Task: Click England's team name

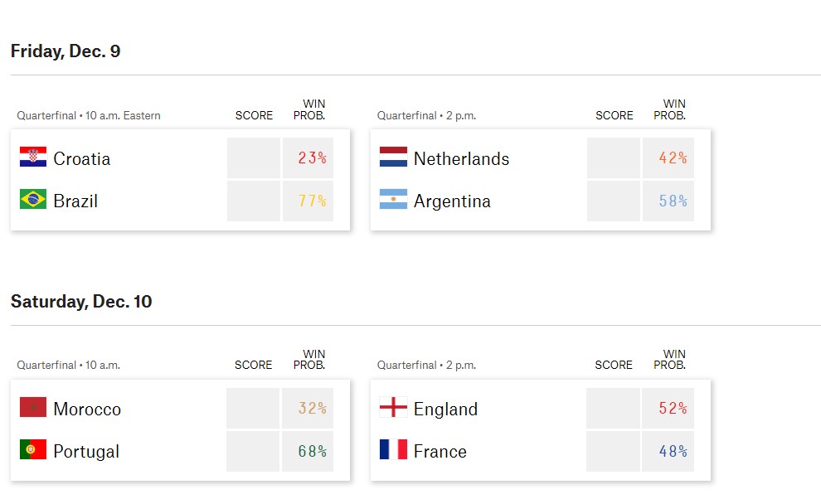Action: point(445,409)
